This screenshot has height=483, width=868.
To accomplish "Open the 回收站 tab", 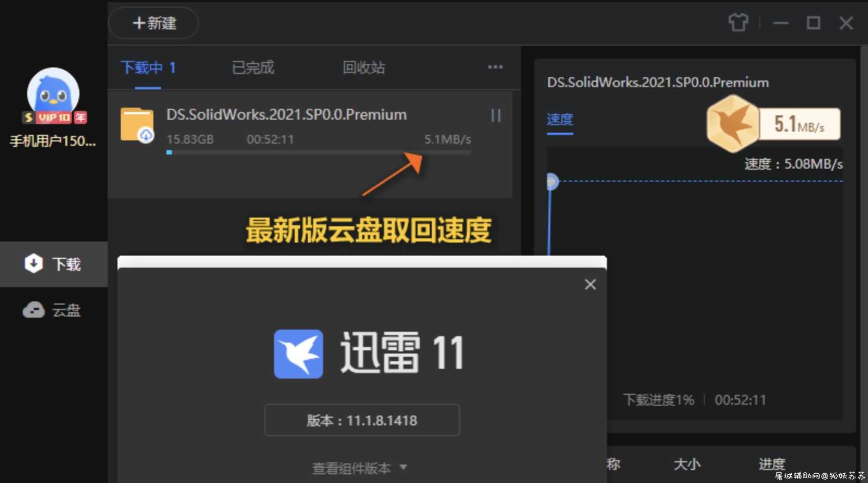I will (364, 68).
